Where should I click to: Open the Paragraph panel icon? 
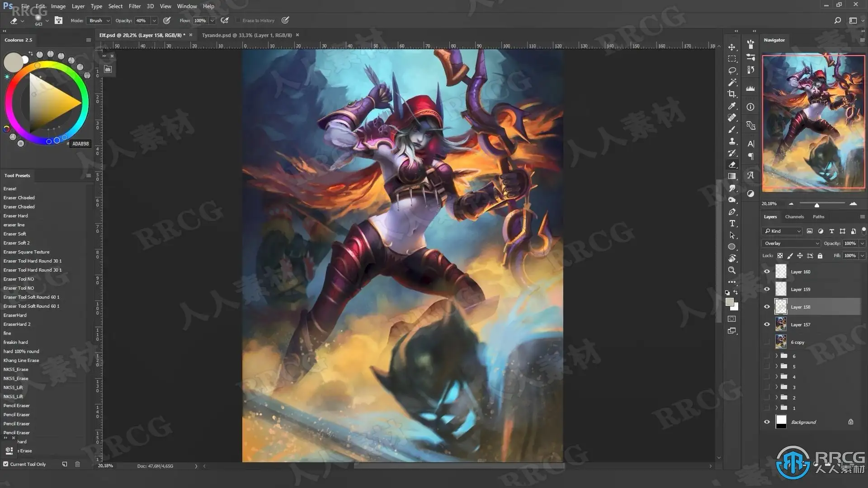coord(750,156)
